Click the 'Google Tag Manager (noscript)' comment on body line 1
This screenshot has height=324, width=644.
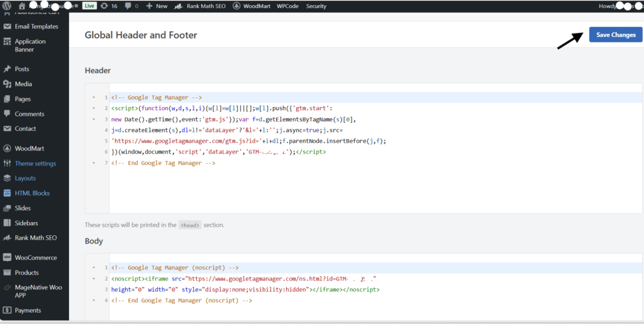point(175,268)
